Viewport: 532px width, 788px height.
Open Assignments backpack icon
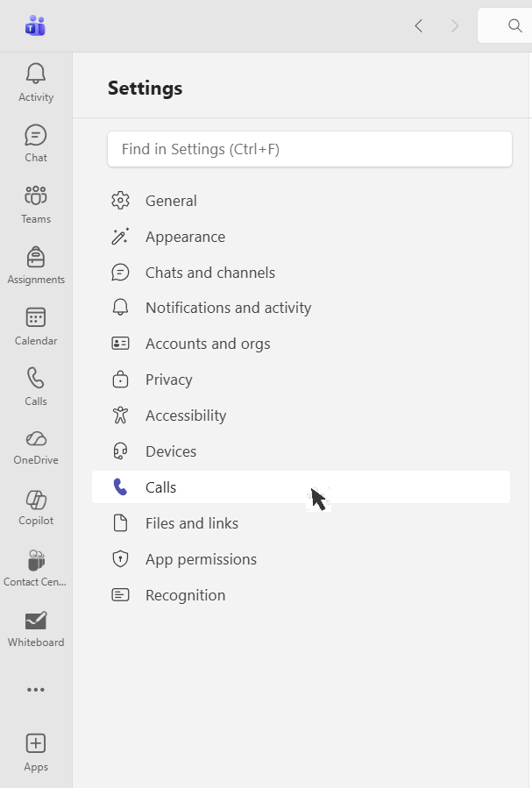[36, 257]
